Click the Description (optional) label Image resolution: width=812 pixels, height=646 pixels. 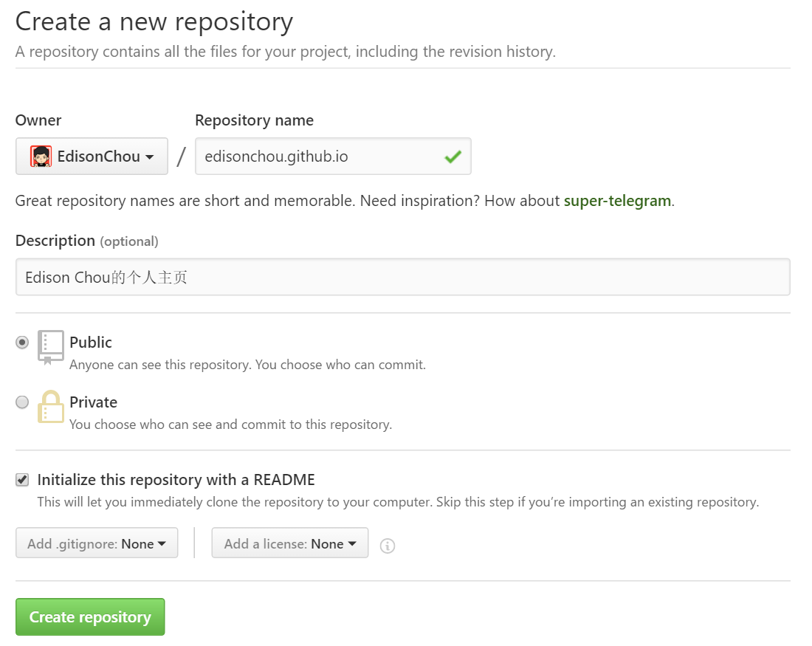pyautogui.click(x=86, y=241)
